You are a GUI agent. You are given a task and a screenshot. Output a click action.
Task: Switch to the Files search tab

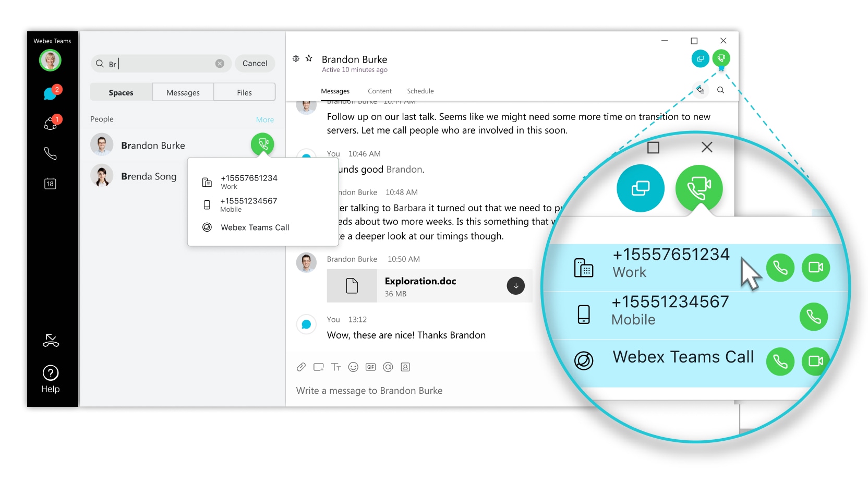click(244, 92)
